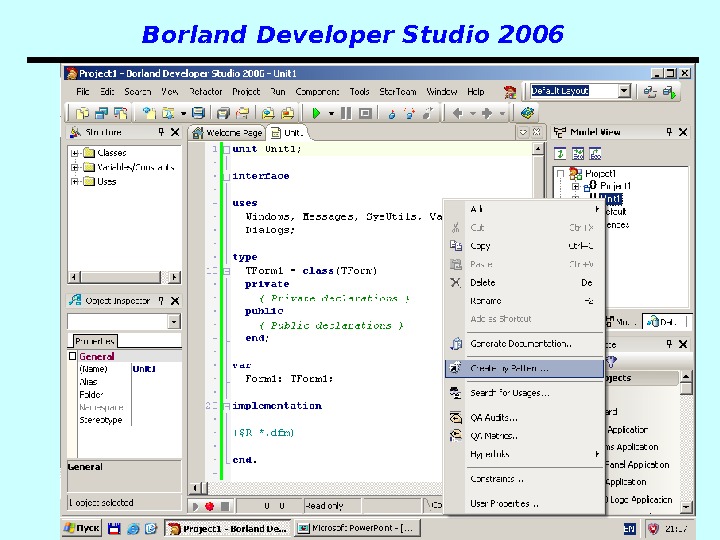Click the Remove file from project icon
This screenshot has width=720, height=540.
click(287, 113)
